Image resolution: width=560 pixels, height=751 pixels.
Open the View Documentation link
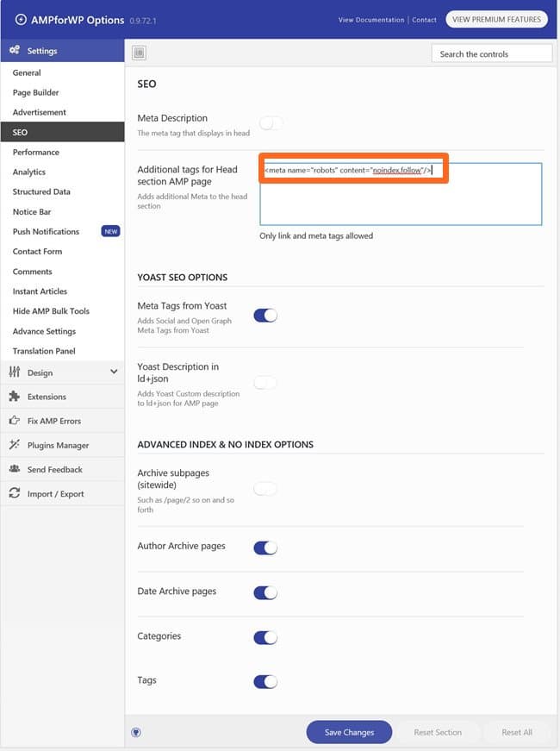click(x=370, y=19)
